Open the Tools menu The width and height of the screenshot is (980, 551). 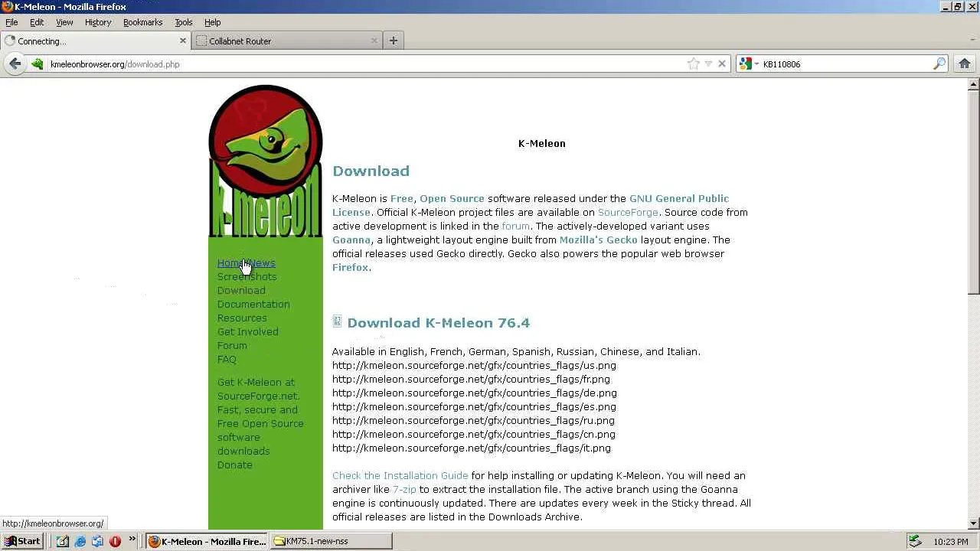(184, 22)
